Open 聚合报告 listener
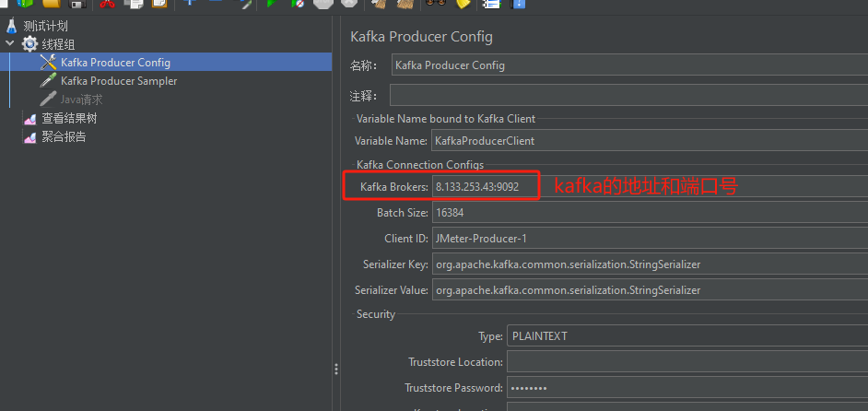Screen dimensions: 868x411 click(x=65, y=136)
